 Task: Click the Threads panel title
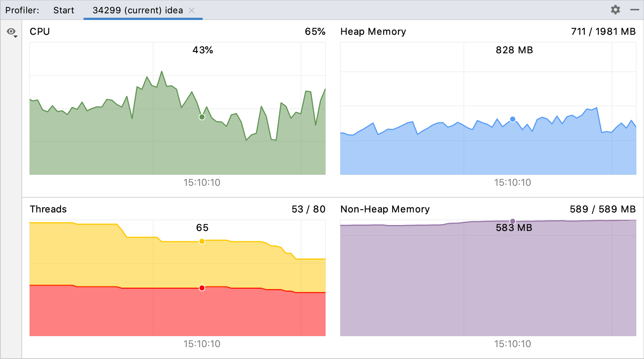point(48,209)
